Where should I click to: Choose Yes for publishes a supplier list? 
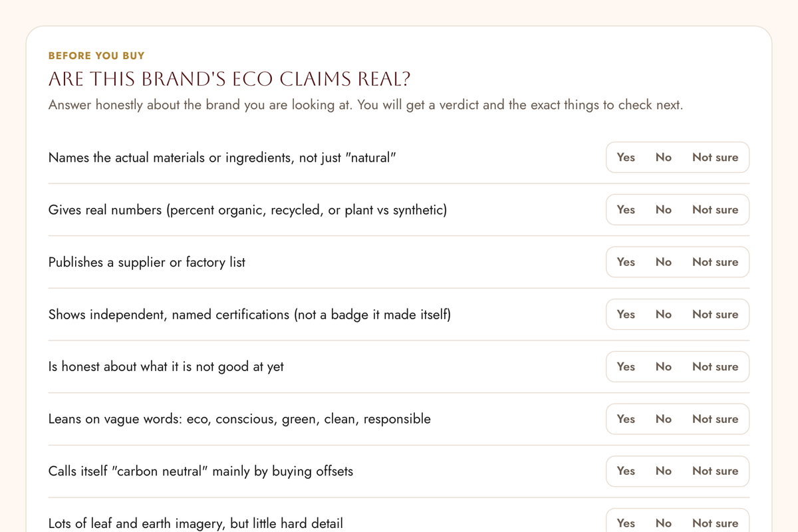(x=626, y=262)
